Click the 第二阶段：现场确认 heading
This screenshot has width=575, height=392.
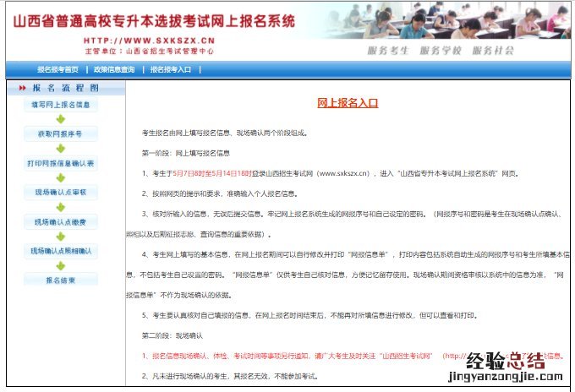click(x=172, y=335)
